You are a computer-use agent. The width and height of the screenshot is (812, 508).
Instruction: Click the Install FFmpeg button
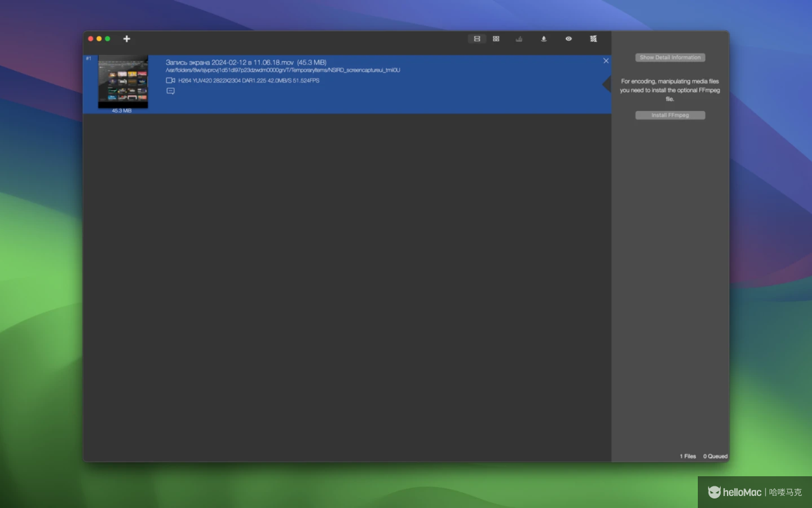pyautogui.click(x=670, y=115)
